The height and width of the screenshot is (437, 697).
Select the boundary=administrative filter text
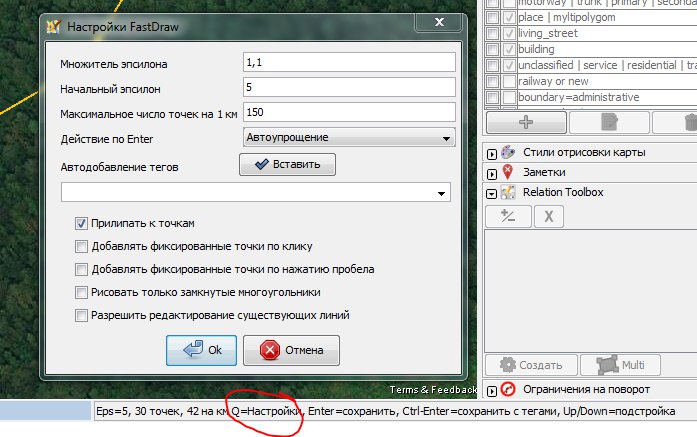click(x=579, y=97)
